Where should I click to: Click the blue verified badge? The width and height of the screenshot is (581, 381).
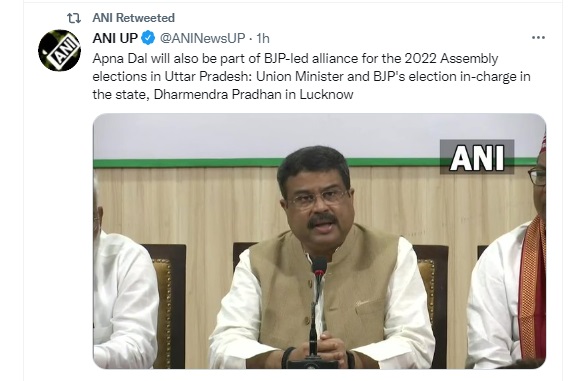pyautogui.click(x=149, y=38)
